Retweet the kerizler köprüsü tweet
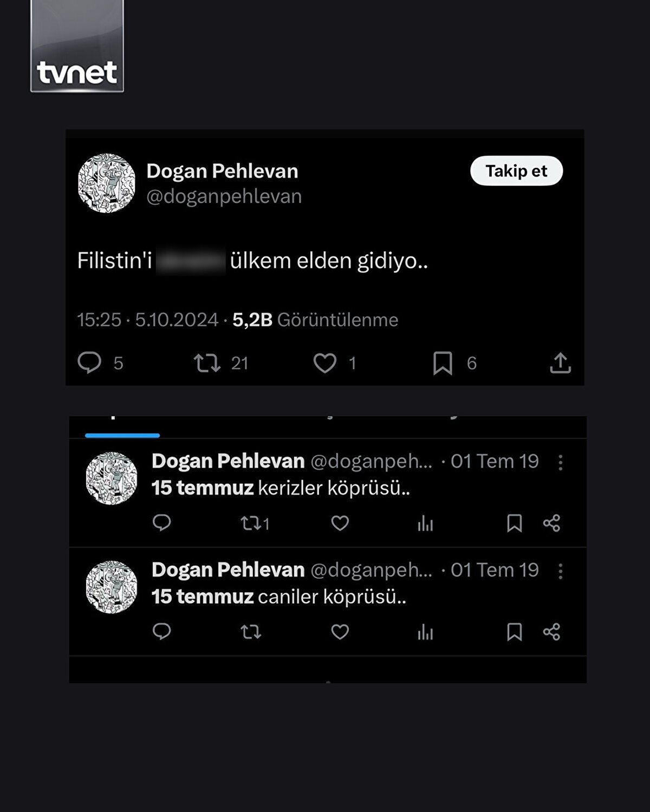The image size is (650, 812). (x=251, y=523)
